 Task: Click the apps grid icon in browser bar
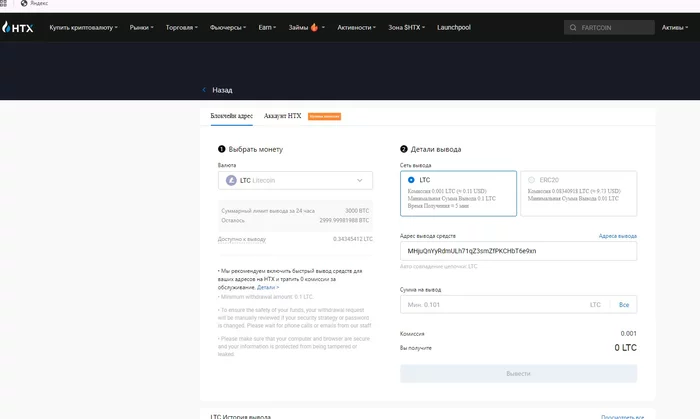pyautogui.click(x=3, y=3)
